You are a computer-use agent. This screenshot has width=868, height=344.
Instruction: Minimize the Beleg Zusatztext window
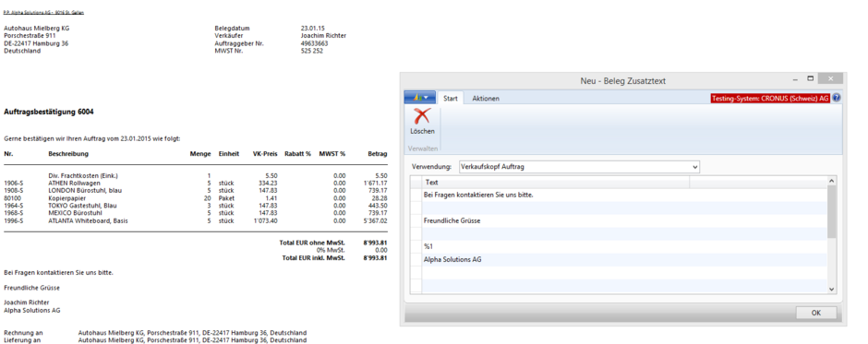tap(795, 78)
